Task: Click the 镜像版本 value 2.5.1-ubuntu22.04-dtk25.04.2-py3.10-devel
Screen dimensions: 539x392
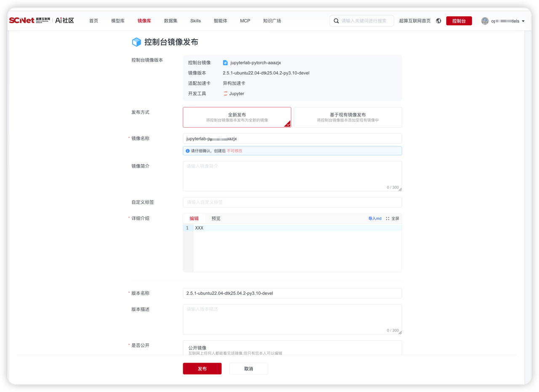Action: point(266,73)
